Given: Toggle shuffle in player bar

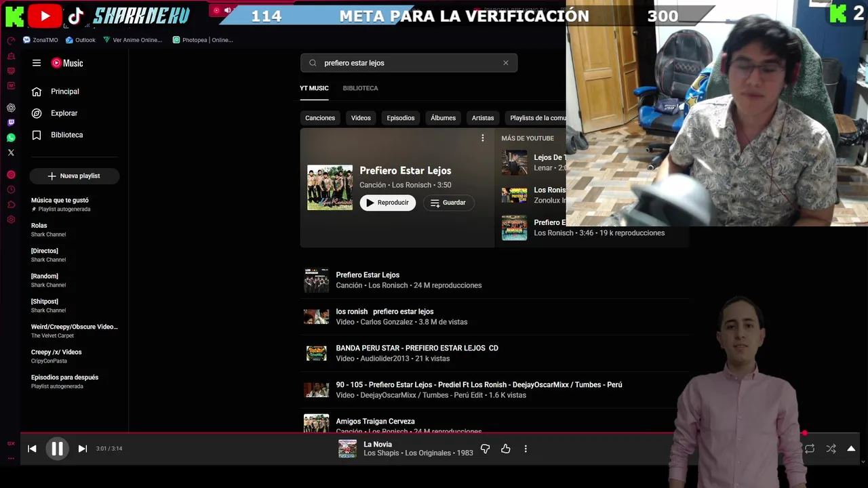Looking at the screenshot, I should click(x=831, y=449).
